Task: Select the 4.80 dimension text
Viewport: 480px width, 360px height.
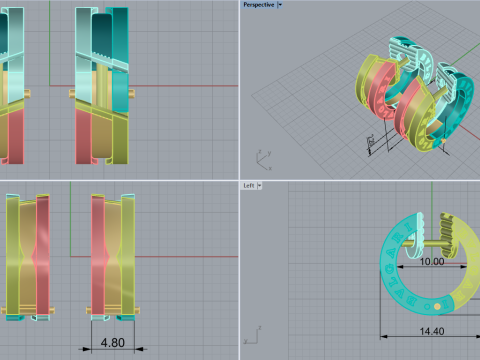Action: click(x=113, y=343)
